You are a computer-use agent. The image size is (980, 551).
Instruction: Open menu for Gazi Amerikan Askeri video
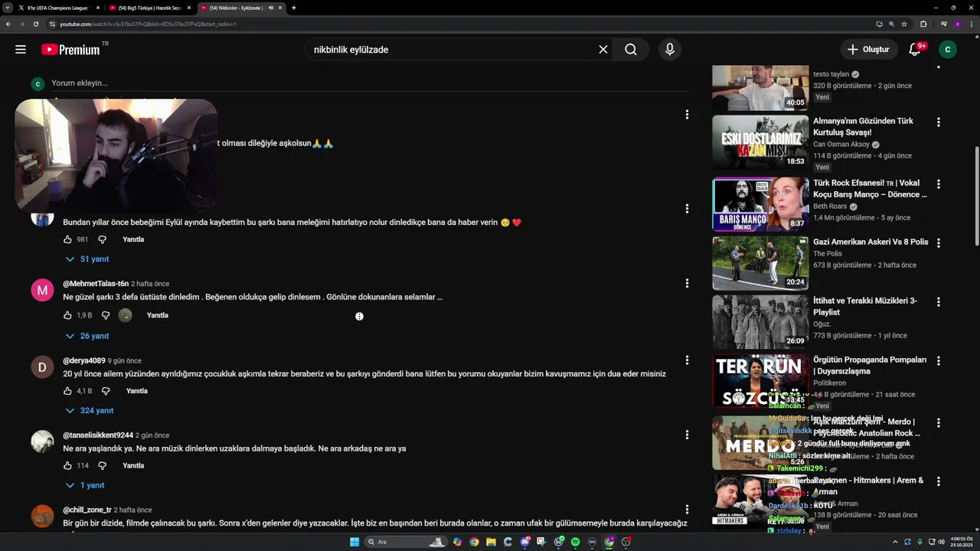tap(939, 243)
